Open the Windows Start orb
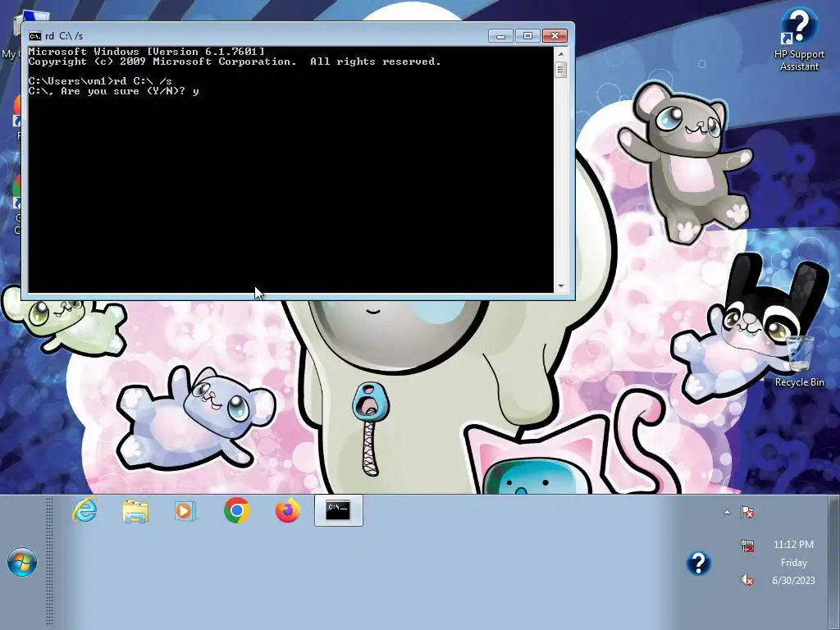This screenshot has width=840, height=630. (22, 562)
